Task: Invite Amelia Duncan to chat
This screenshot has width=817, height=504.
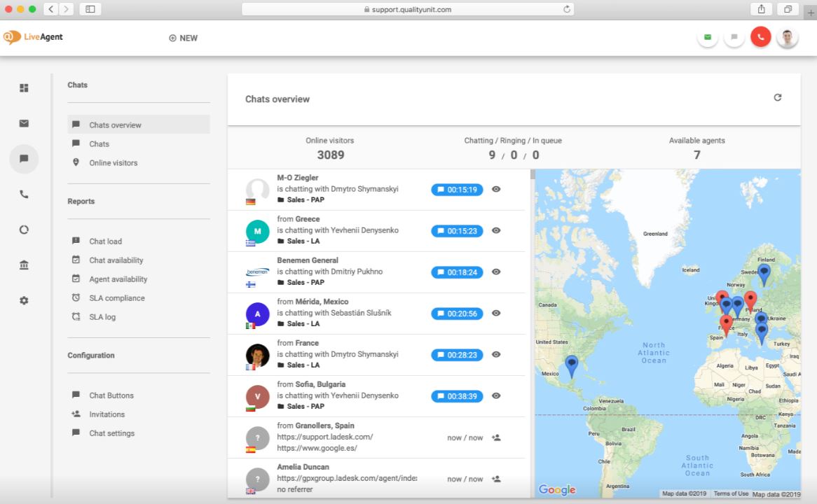Action: point(496,479)
